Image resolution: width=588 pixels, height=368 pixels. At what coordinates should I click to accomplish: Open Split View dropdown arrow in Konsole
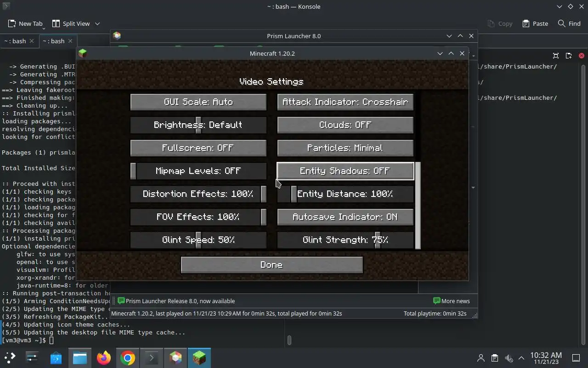[97, 23]
